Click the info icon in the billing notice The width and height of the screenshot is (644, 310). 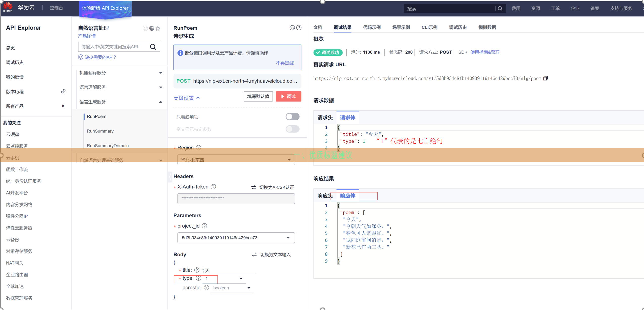(x=180, y=53)
